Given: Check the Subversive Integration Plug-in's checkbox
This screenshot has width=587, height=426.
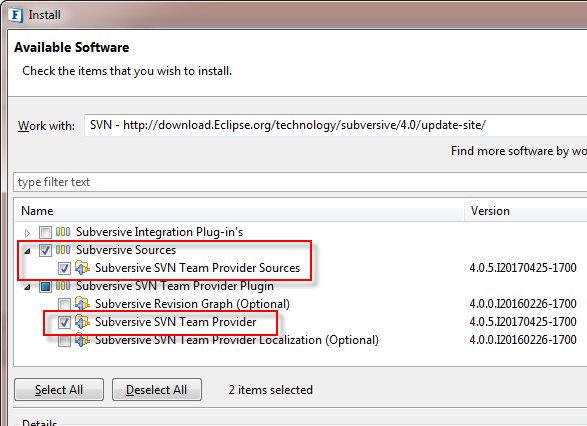Looking at the screenshot, I should pos(45,232).
